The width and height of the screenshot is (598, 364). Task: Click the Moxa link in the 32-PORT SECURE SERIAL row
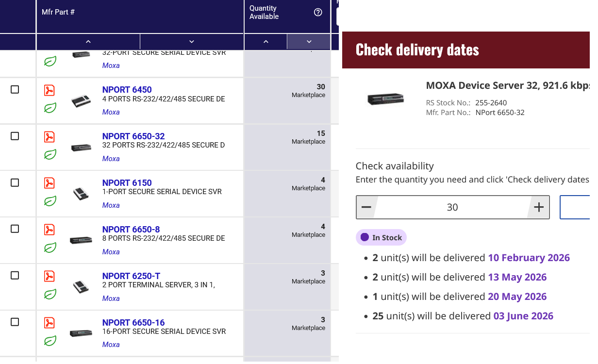click(111, 66)
